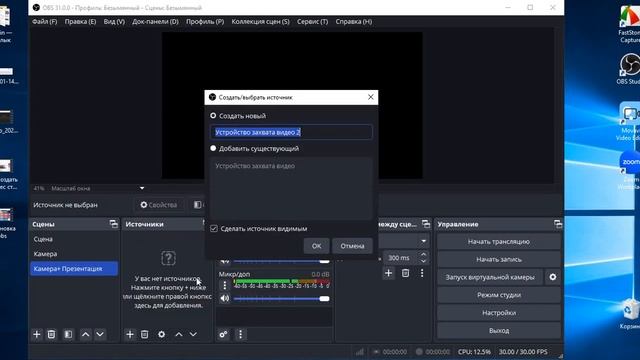
Task: Open mixer options three-dot menu at bottom
Action: click(x=240, y=334)
